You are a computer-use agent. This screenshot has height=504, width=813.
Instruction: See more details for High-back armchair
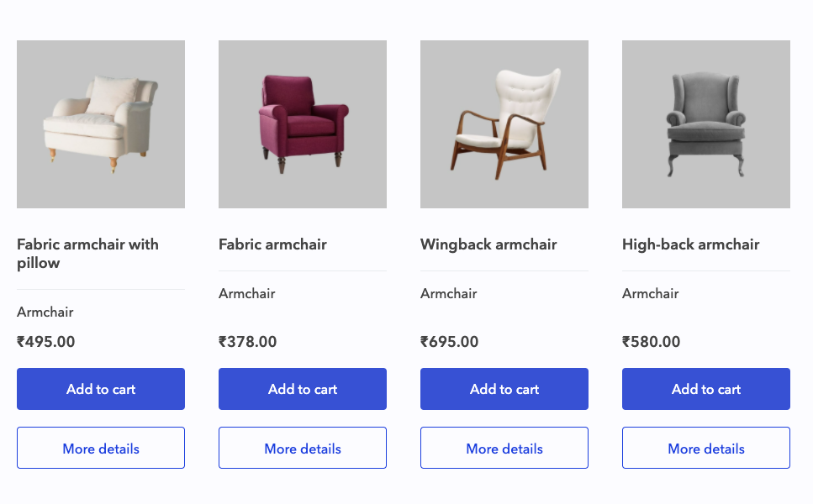(x=706, y=449)
